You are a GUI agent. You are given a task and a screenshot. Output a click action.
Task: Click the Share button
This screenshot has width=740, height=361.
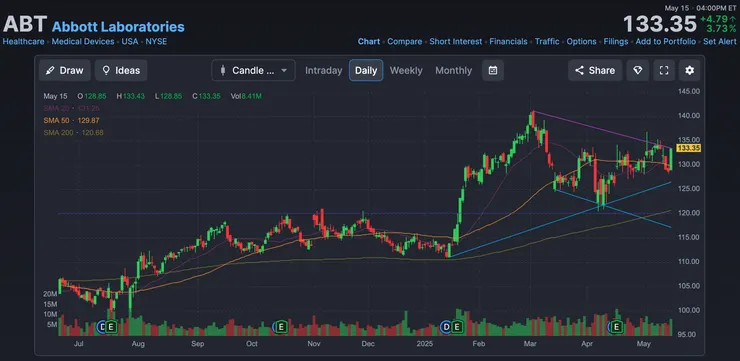click(x=595, y=70)
